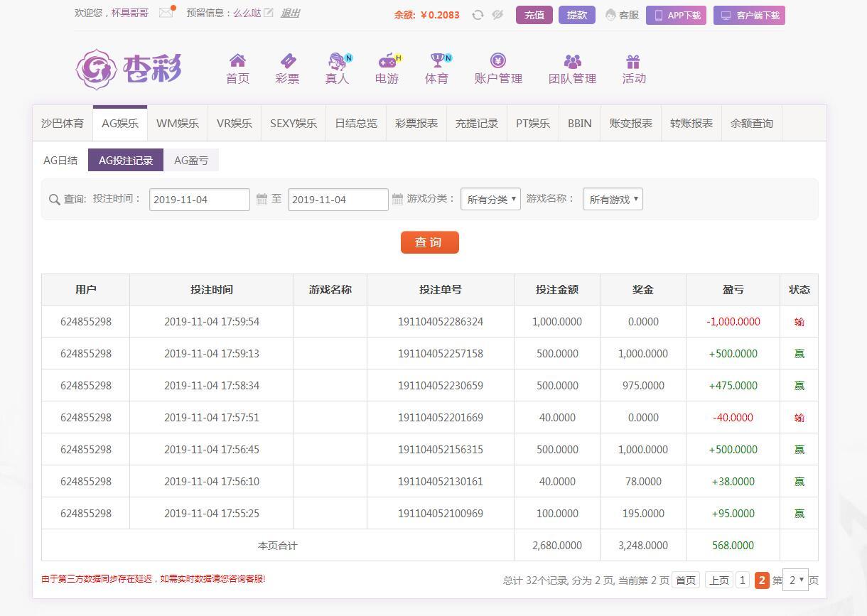Switch to 日结总览 tab
This screenshot has width=867, height=616.
(356, 123)
